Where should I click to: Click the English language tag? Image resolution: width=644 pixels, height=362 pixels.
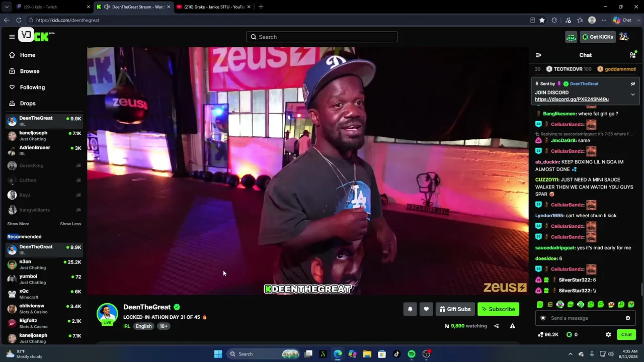pyautogui.click(x=143, y=326)
